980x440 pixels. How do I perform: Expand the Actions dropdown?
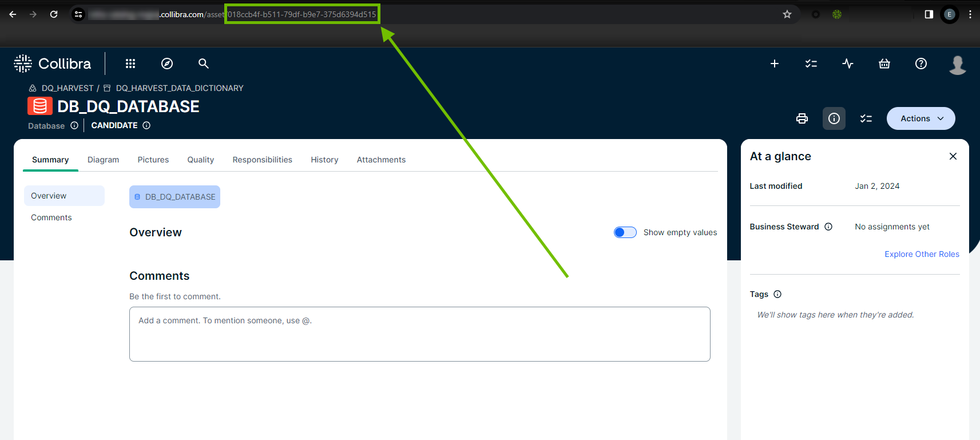click(x=921, y=118)
